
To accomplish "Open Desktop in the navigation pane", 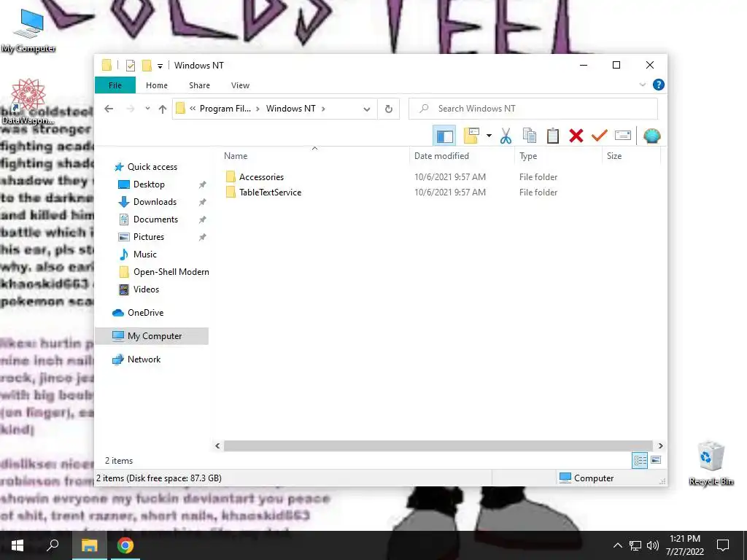I will pos(149,184).
